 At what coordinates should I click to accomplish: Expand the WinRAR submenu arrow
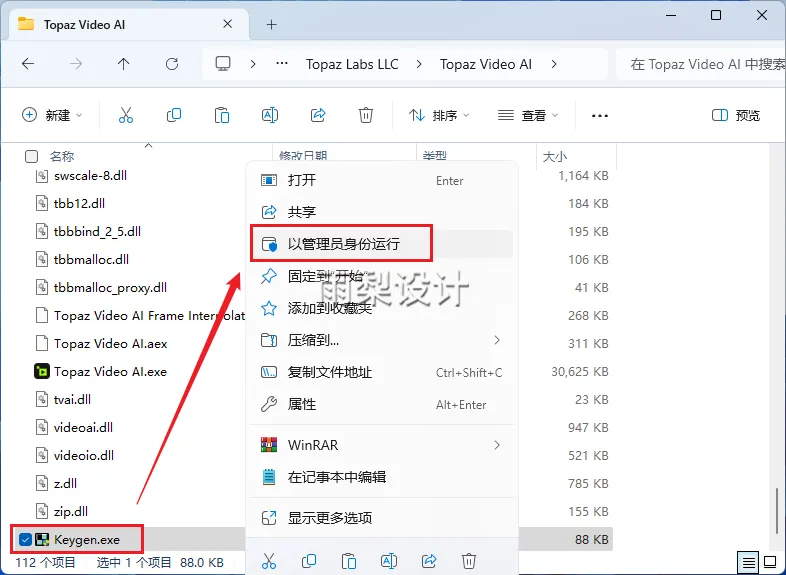(497, 445)
